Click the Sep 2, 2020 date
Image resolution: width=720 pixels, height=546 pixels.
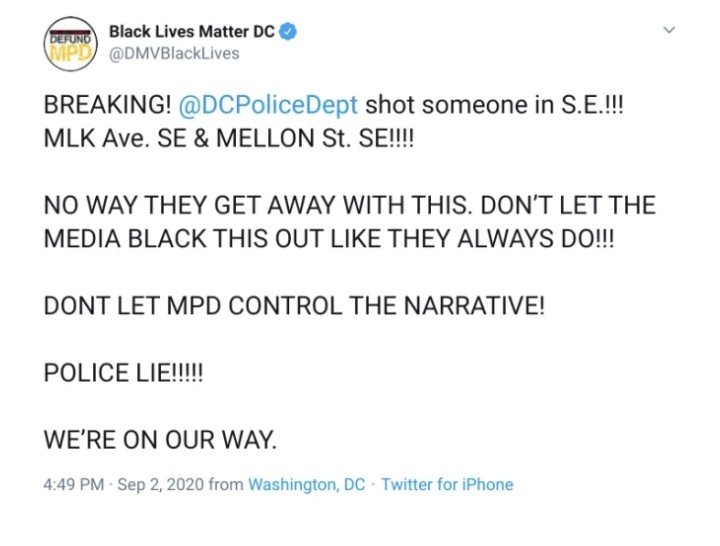coord(160,484)
